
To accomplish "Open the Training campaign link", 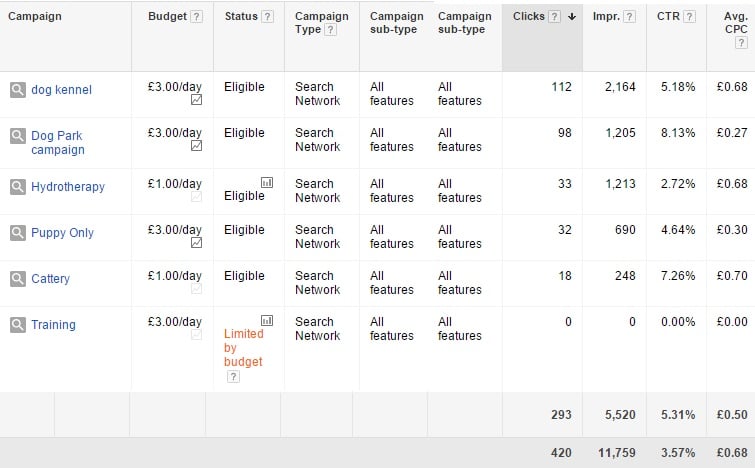I will (53, 325).
